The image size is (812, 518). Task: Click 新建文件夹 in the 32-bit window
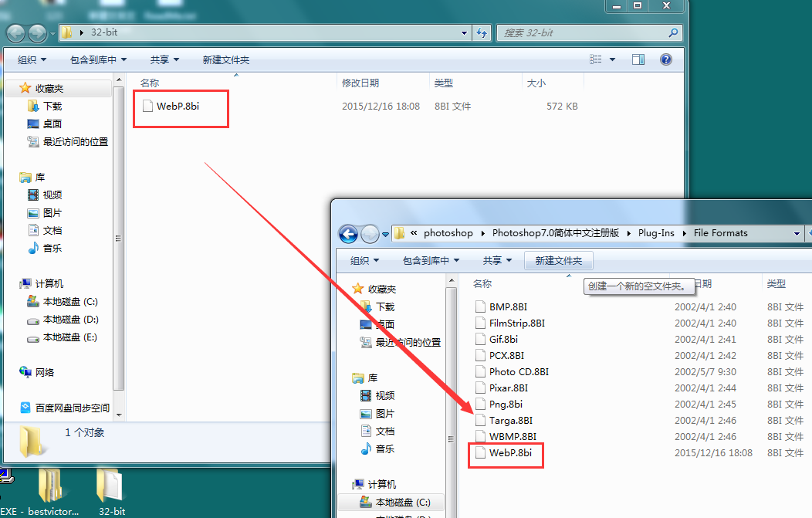click(225, 59)
